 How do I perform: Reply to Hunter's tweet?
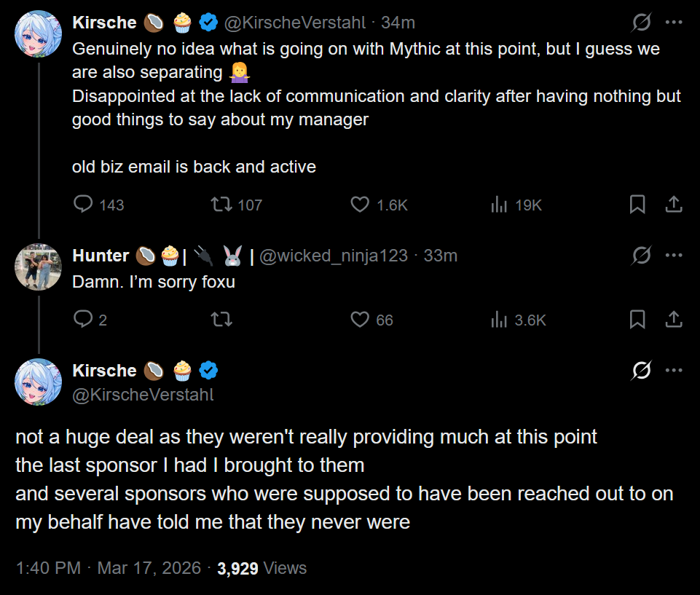(x=84, y=319)
